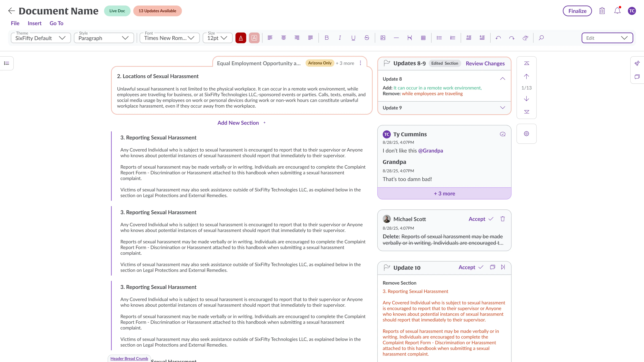Viewport: 644px width, 362px height.
Task: Jump to last update arrow
Action: point(526,112)
